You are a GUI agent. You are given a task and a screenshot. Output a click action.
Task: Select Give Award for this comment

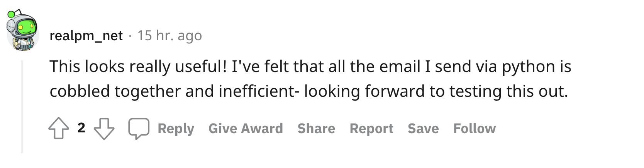coord(246,129)
